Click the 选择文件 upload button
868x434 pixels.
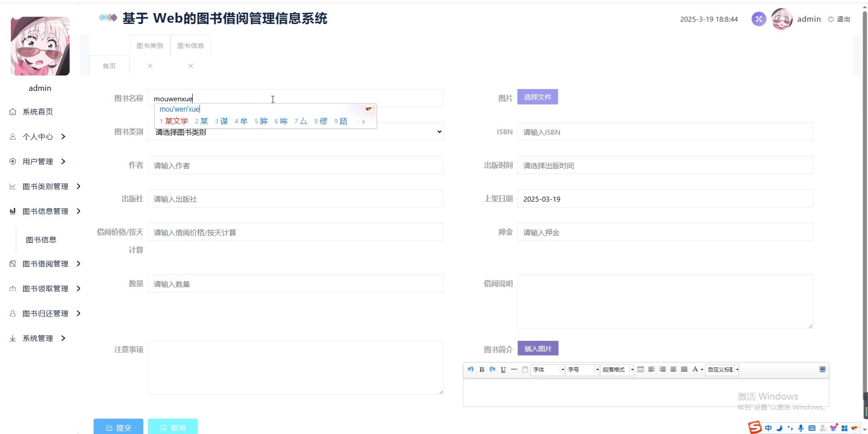538,97
